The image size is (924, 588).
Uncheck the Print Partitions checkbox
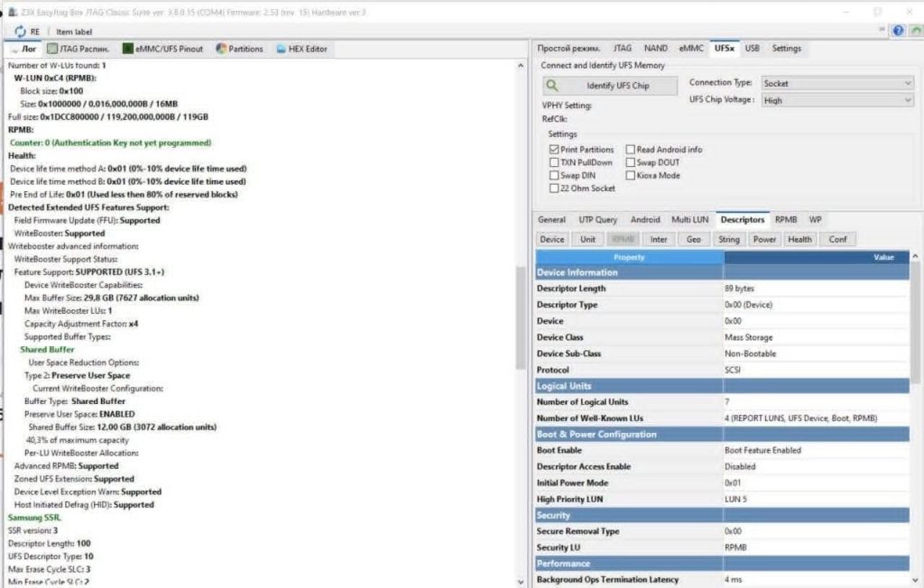pyautogui.click(x=554, y=150)
